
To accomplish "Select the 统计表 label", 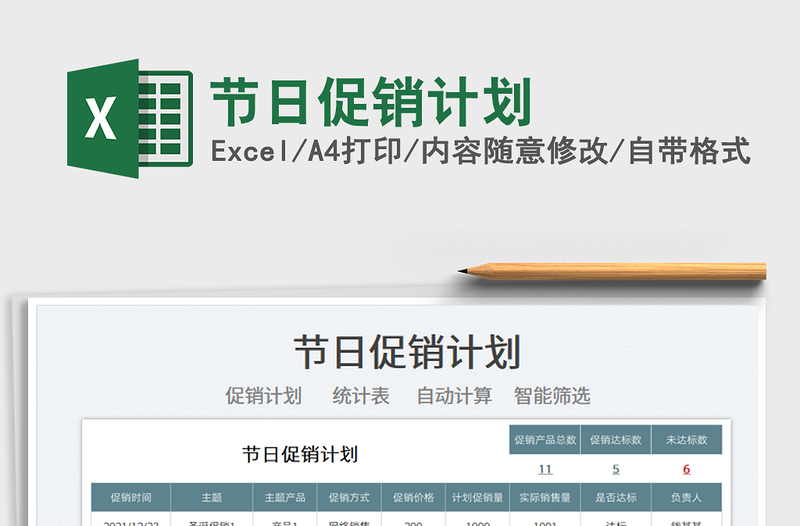I will [x=361, y=396].
